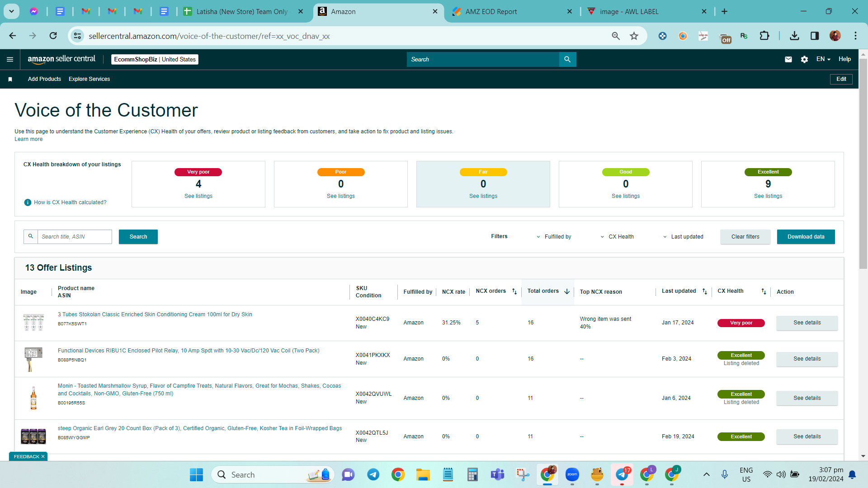This screenshot has height=488, width=868.
Task: Click the Earl Grey tea product thumbnail
Action: [33, 436]
